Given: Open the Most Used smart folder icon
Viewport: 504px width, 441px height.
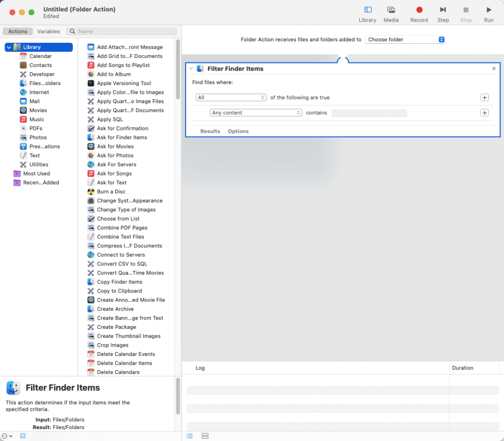Looking at the screenshot, I should tap(17, 174).
